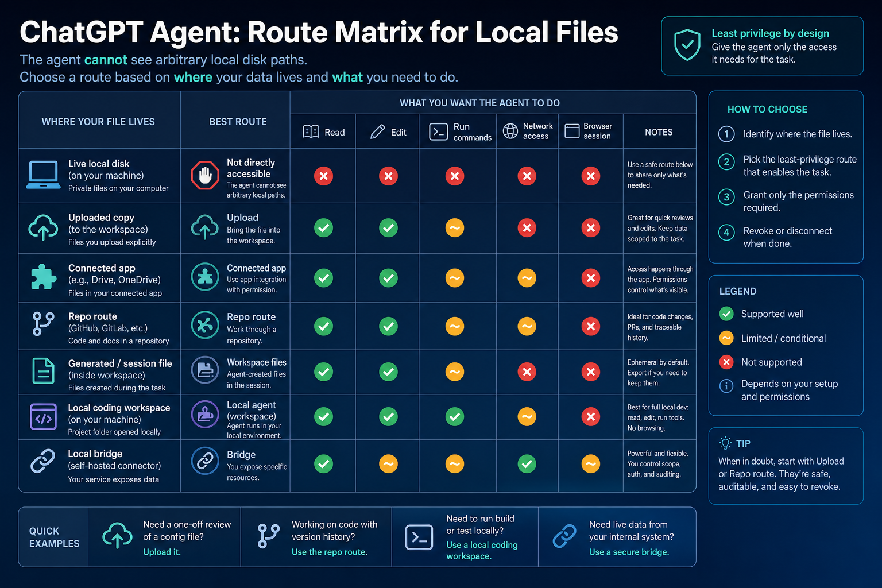Click the red stop hand icon
Image resolution: width=882 pixels, height=588 pixels.
[x=205, y=176]
